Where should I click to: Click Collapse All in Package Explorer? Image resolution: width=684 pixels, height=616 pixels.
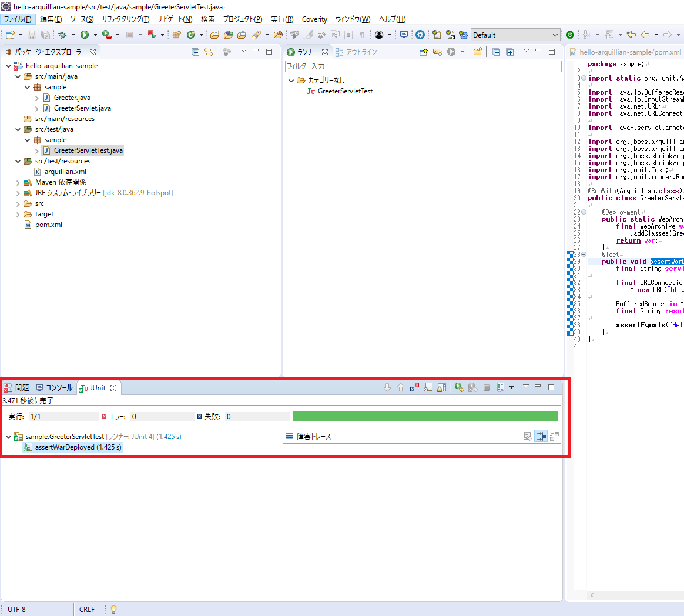click(195, 52)
